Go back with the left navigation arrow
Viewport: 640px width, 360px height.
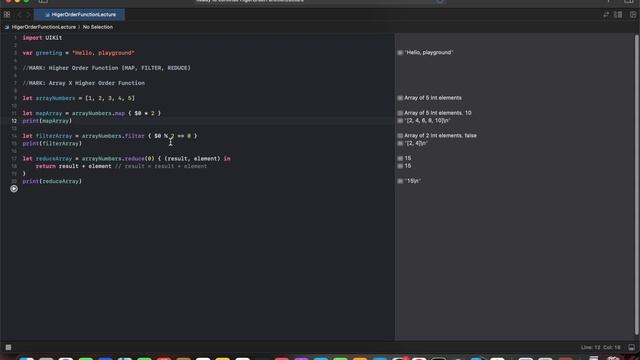(19, 15)
